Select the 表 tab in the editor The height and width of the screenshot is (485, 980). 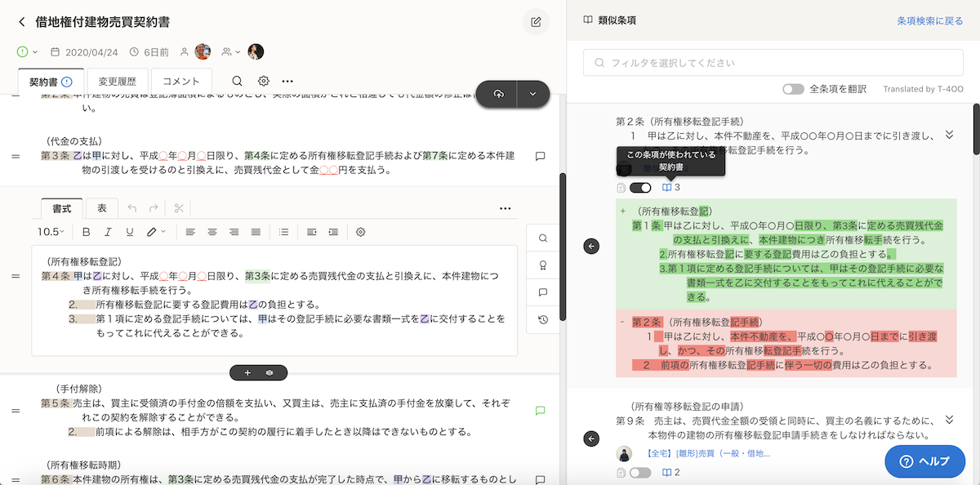102,208
